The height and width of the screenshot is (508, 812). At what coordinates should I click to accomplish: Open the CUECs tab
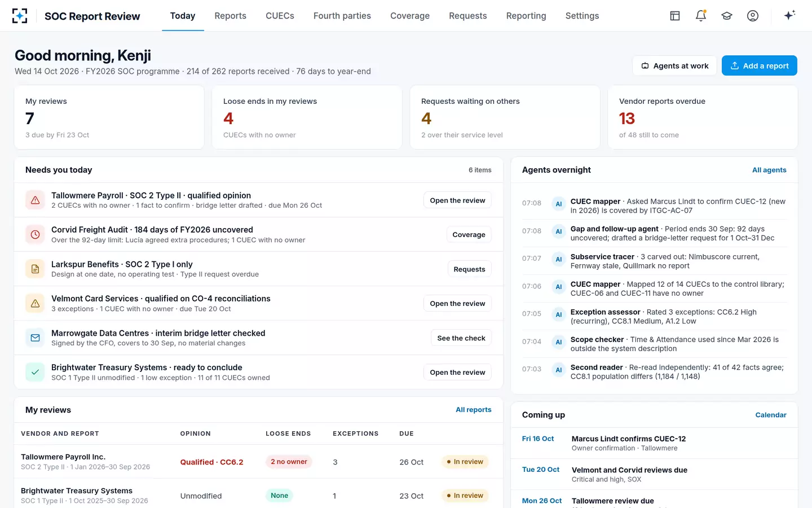[280, 16]
